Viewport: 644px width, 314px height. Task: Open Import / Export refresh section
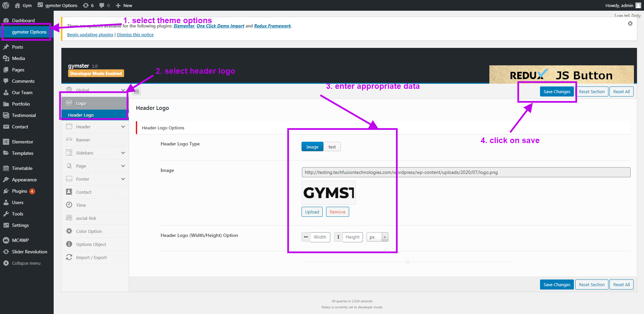[91, 257]
